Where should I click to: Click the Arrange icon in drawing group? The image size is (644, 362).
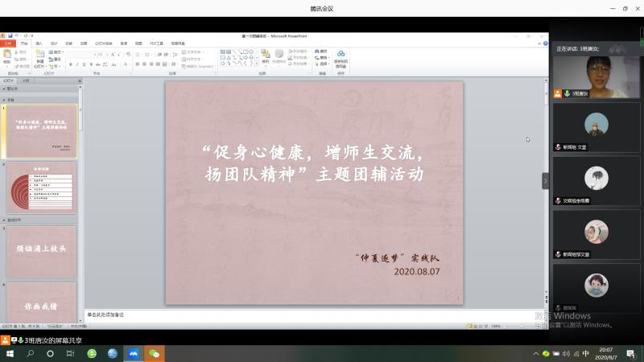point(266,56)
